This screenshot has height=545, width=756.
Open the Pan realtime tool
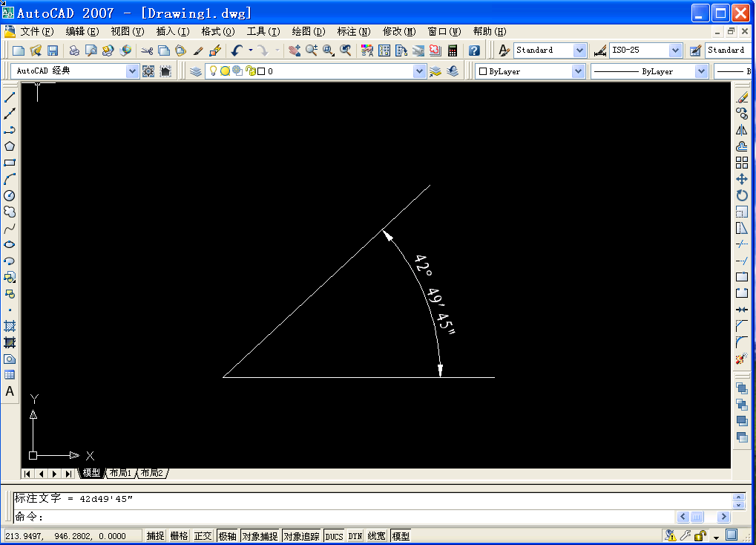click(294, 50)
